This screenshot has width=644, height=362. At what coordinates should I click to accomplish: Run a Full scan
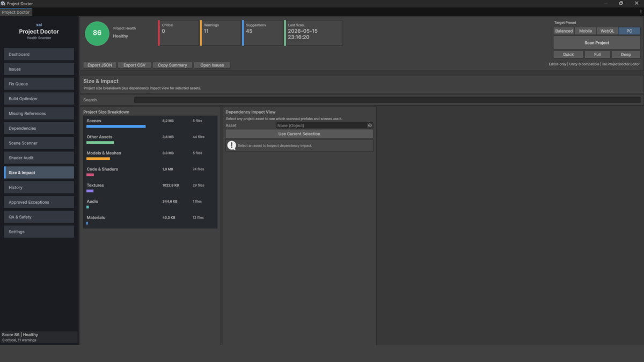point(597,54)
